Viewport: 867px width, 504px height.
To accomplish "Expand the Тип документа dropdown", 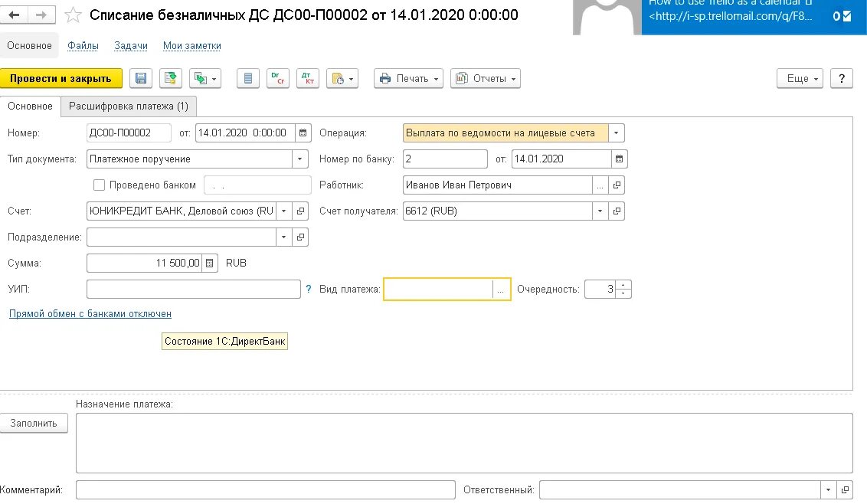I will [x=299, y=159].
